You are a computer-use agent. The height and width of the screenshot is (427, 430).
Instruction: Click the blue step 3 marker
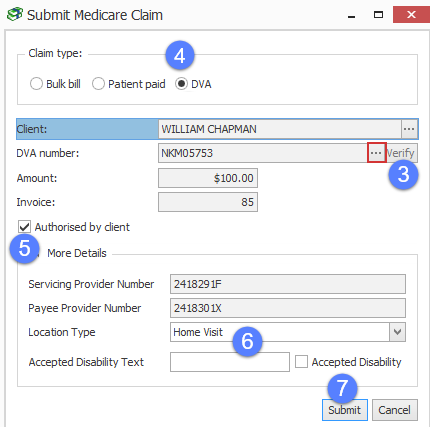pos(403,175)
